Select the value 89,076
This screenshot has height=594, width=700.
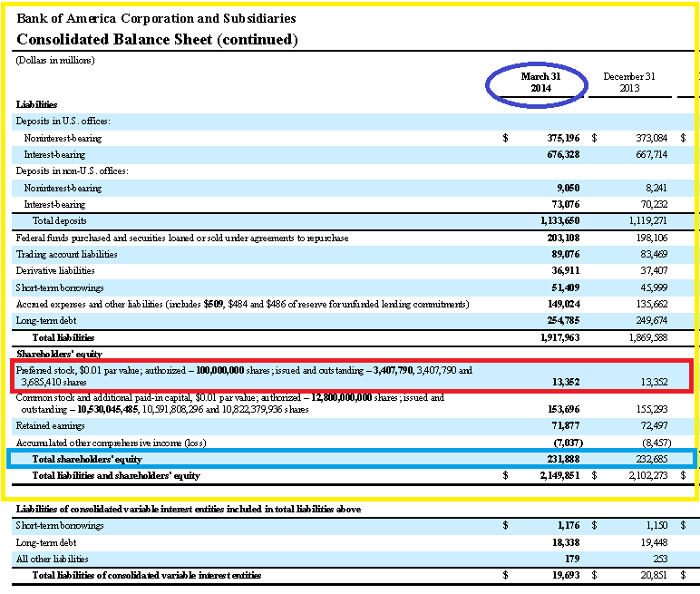[566, 254]
